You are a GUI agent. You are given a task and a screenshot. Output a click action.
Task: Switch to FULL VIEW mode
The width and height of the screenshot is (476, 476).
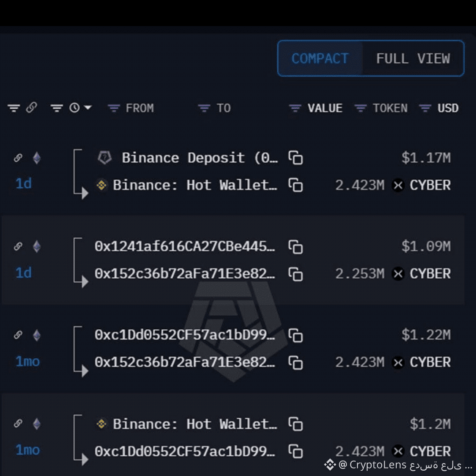(x=413, y=58)
